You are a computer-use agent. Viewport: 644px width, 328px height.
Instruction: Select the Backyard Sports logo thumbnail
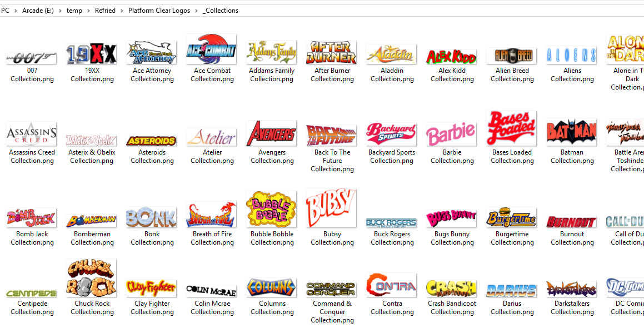coord(391,134)
